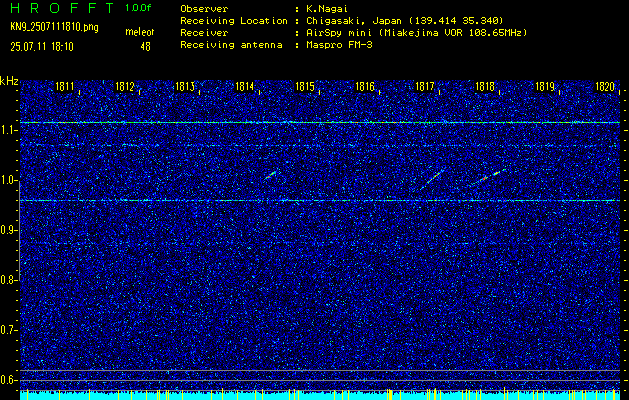Screen dimensions: 629x400
Task: Click the Observer field label
Action: (x=204, y=8)
